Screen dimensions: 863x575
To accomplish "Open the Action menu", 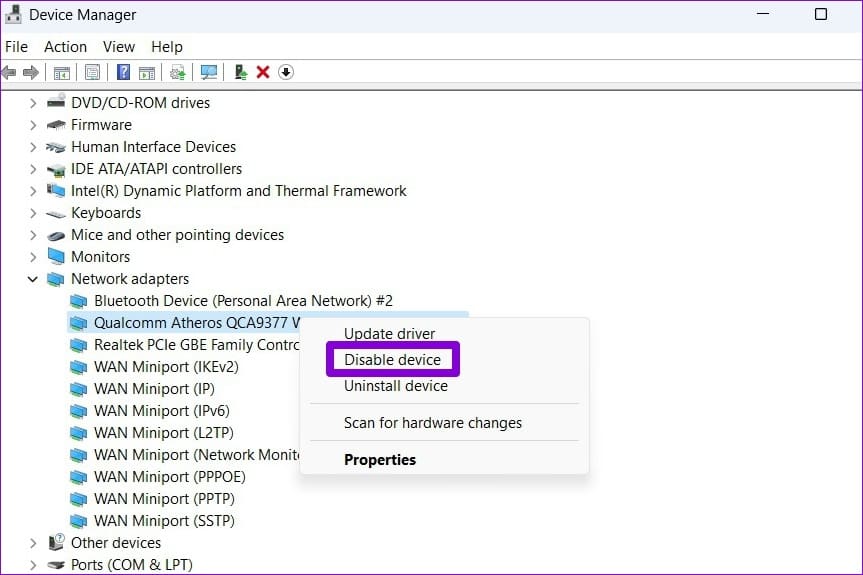I will pos(65,47).
